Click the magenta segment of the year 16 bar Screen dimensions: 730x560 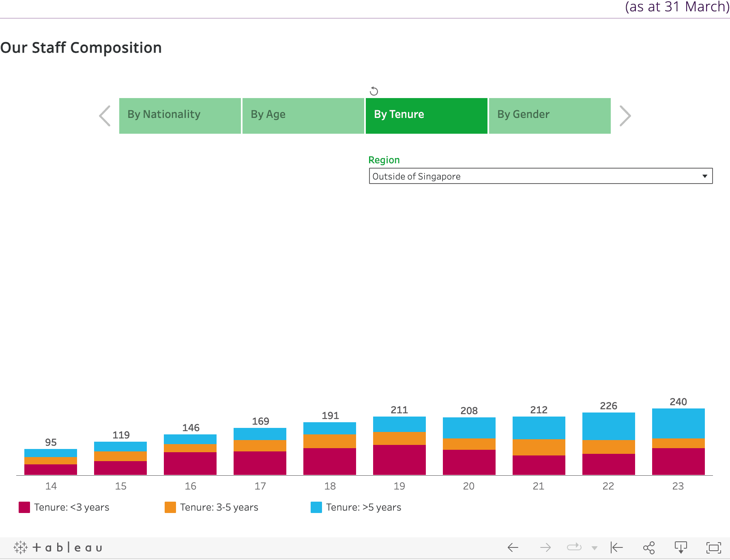click(190, 464)
